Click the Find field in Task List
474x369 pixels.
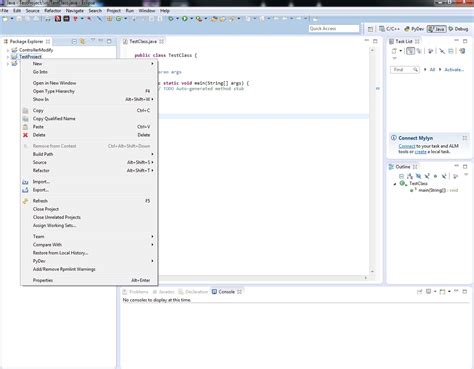(404, 70)
